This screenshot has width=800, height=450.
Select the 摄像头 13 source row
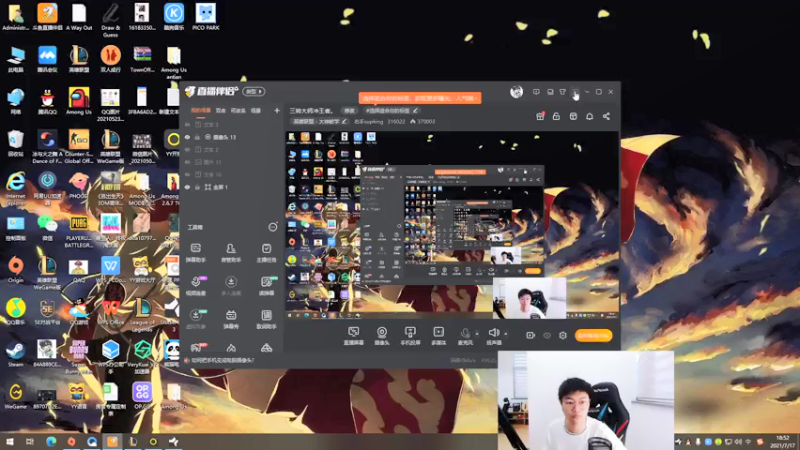[x=231, y=137]
